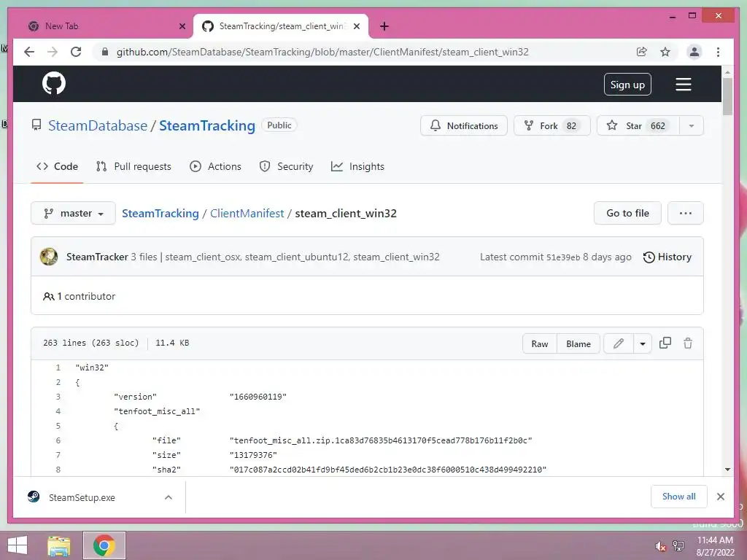Open commit 51e39eb link
The height and width of the screenshot is (560, 747).
click(562, 257)
